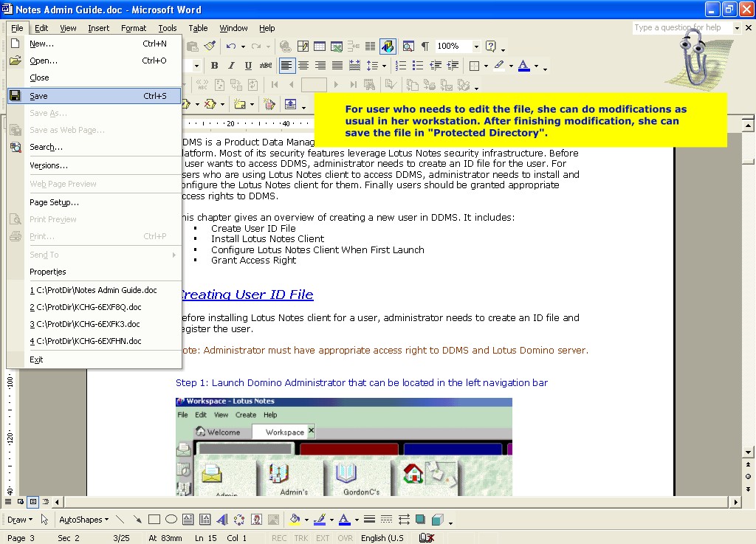Screen dimensions: 756x544
Task: Select the Oval drawing tool
Action: point(171,520)
